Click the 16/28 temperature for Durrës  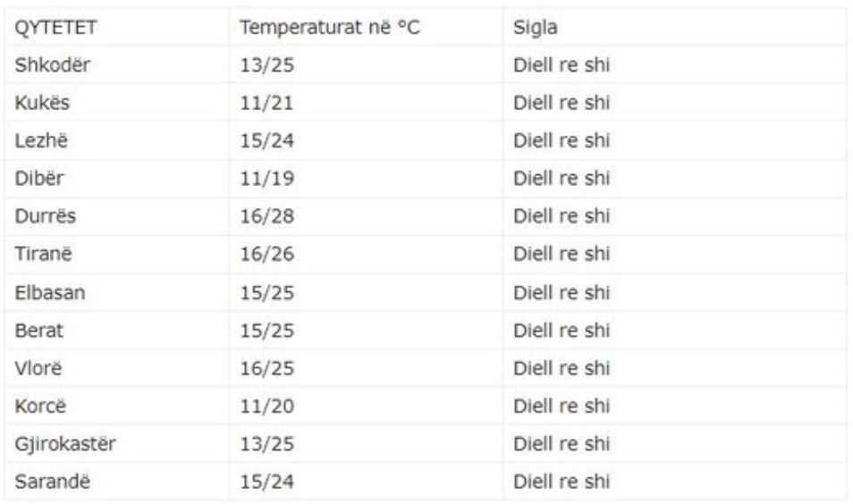coord(266,216)
